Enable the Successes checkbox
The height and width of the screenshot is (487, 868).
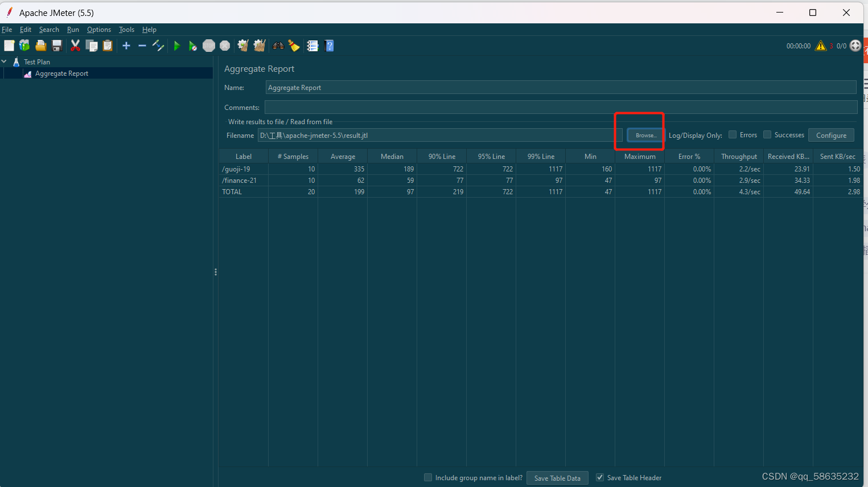(x=767, y=135)
